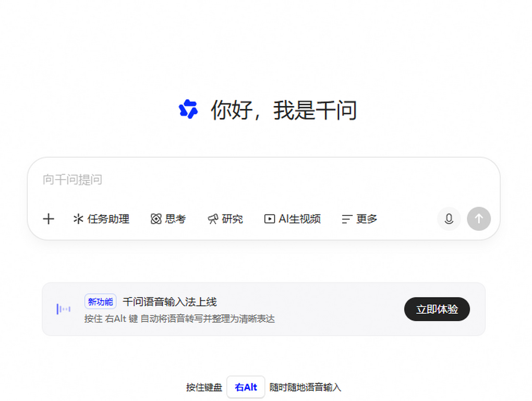532x401 pixels.
Task: Click the blue Qianwen logo icon
Action: tap(188, 109)
